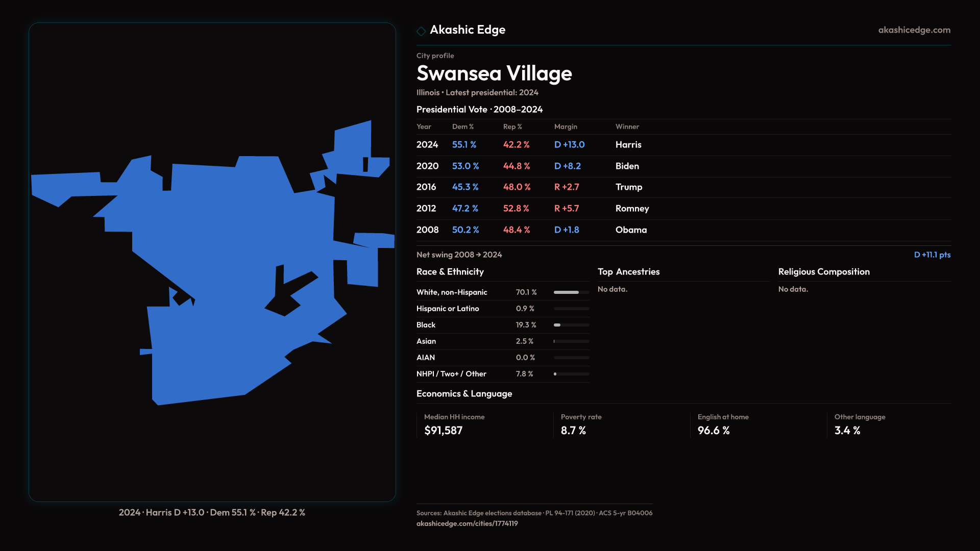Click the Margin column header

click(x=565, y=127)
